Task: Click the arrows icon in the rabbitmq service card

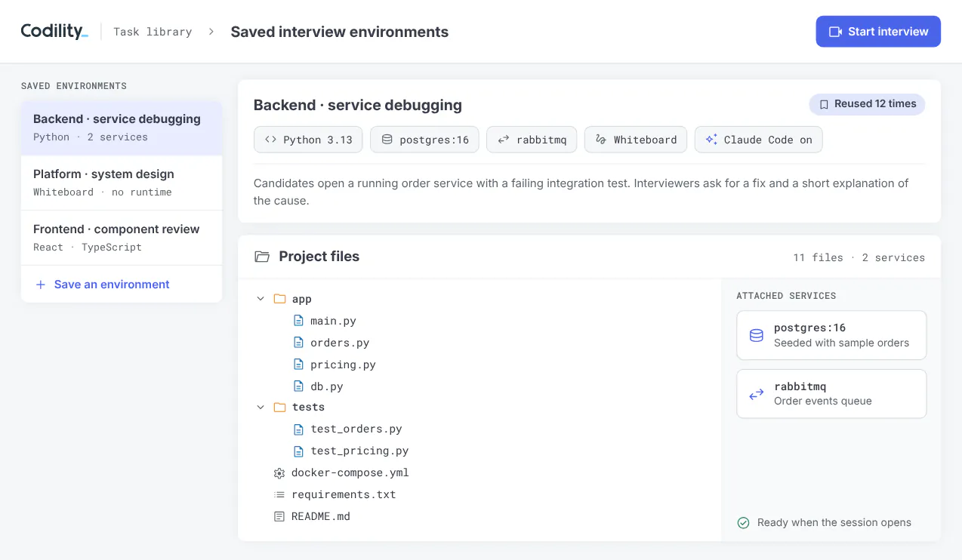Action: [x=756, y=394]
